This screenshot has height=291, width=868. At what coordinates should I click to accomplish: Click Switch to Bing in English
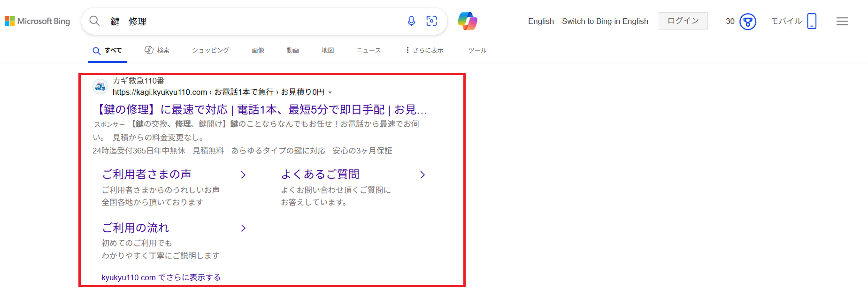(605, 21)
